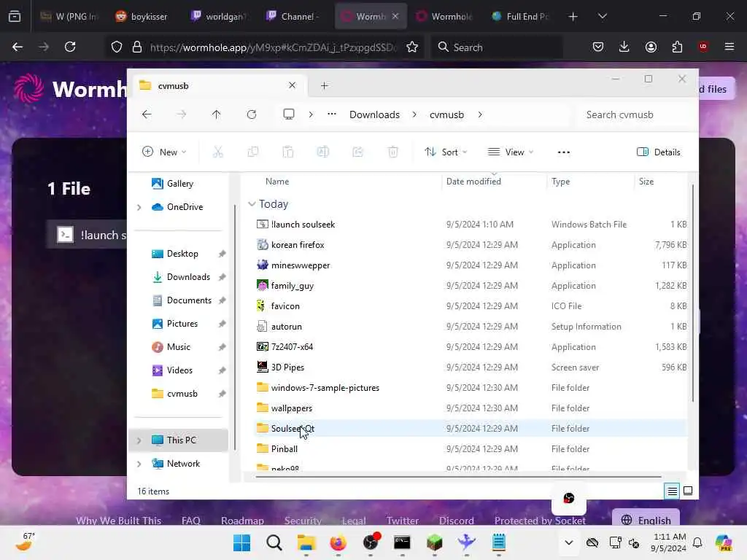747x560 pixels.
Task: Open the English language selector button
Action: tap(646, 519)
